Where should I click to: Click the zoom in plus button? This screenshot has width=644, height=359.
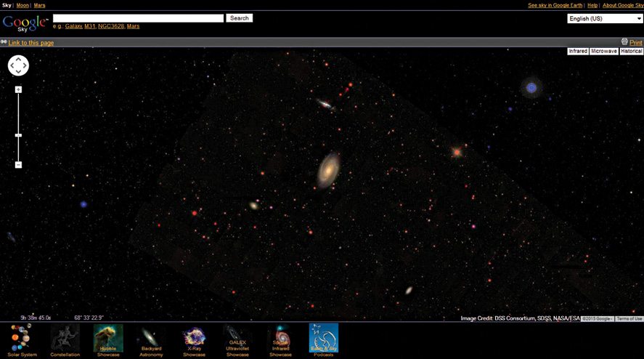[18, 89]
